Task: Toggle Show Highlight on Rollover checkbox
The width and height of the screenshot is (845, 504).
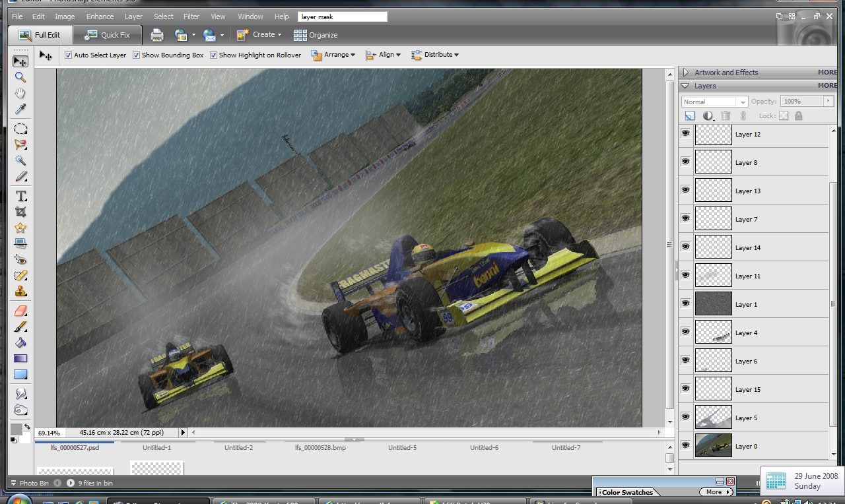Action: pyautogui.click(x=213, y=55)
